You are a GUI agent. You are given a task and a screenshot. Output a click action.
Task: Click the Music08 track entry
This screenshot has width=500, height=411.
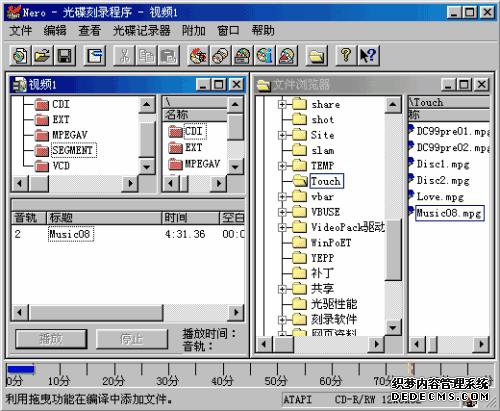tap(70, 234)
